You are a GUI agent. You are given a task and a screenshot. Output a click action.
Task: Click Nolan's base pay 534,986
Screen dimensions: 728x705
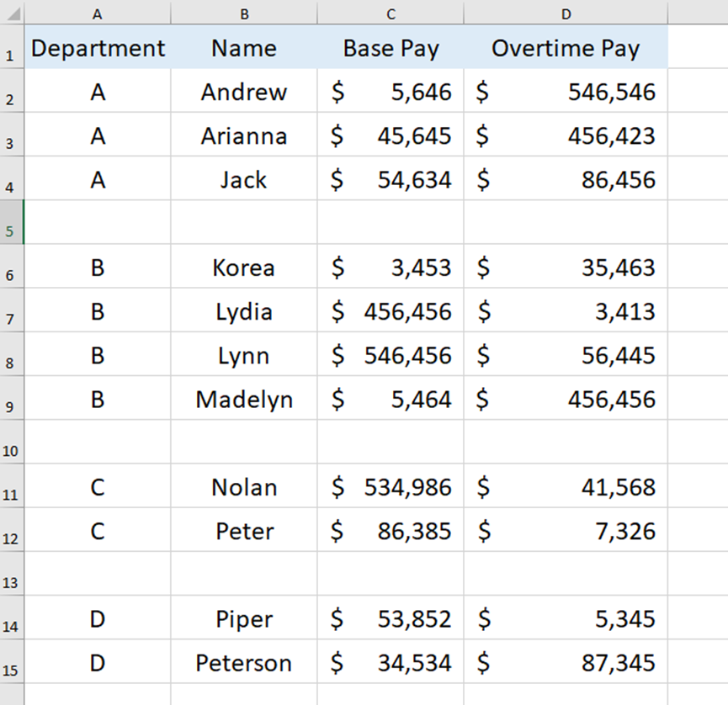(x=391, y=486)
